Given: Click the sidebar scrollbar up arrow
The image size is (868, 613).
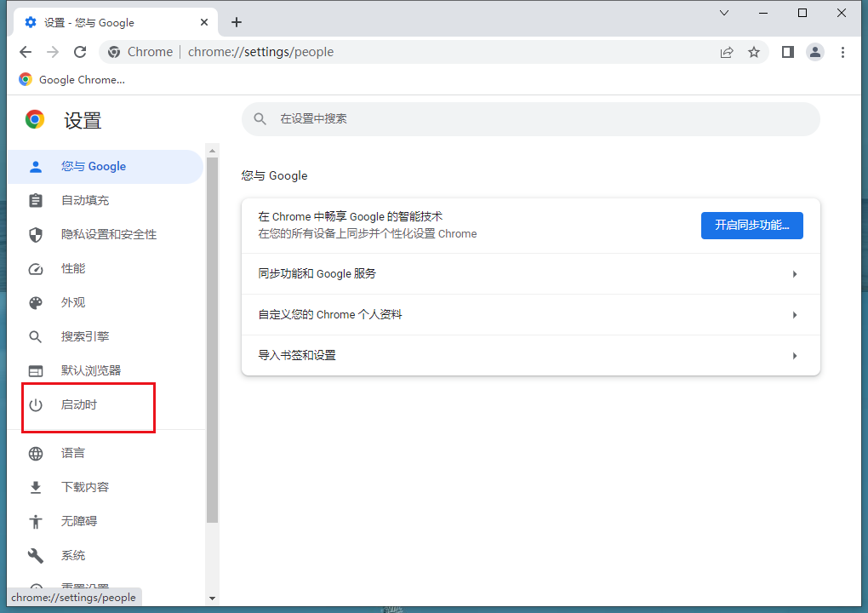Looking at the screenshot, I should (x=212, y=151).
